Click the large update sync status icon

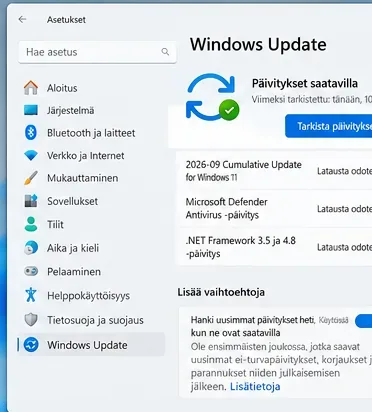pos(212,97)
